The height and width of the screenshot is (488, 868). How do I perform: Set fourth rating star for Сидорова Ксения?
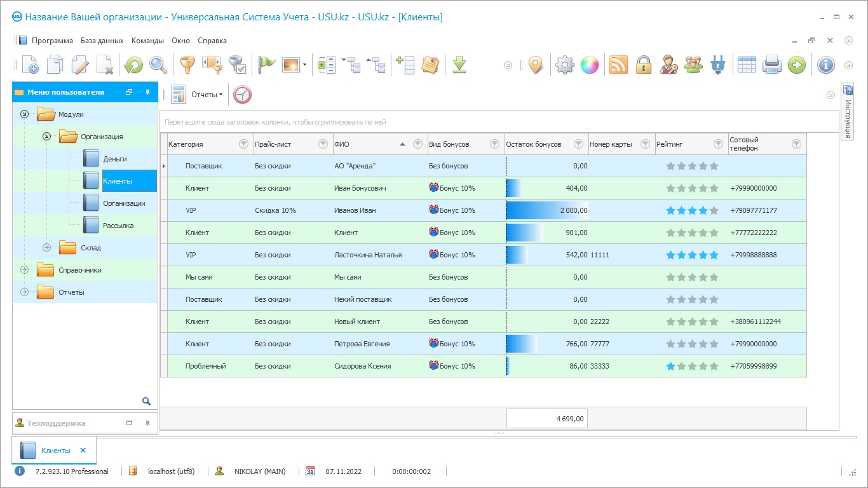703,366
